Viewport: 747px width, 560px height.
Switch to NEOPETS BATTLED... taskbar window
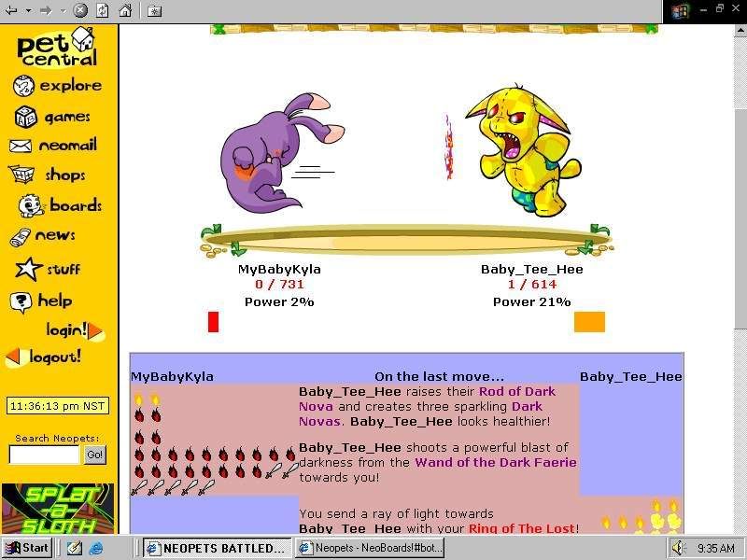218,548
